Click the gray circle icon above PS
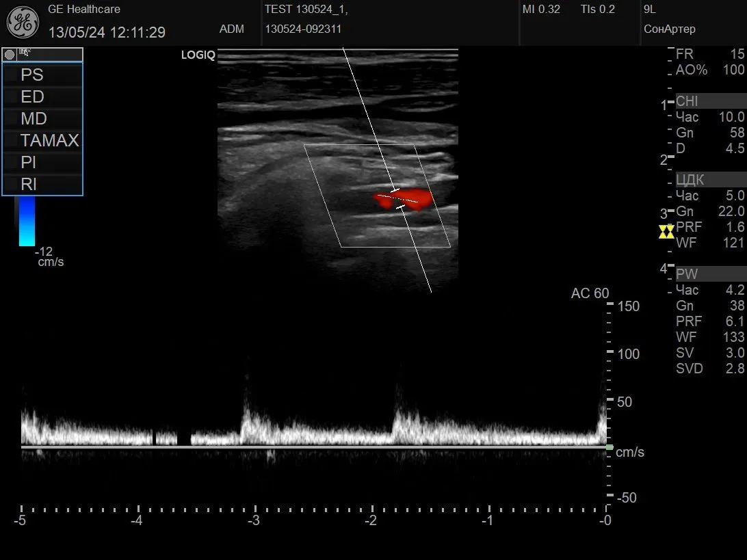 (x=10, y=55)
